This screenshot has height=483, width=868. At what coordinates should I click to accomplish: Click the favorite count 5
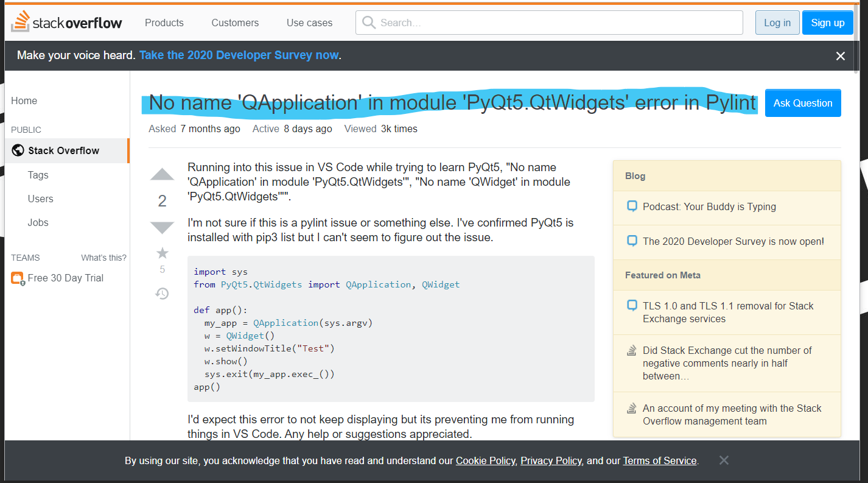point(162,269)
